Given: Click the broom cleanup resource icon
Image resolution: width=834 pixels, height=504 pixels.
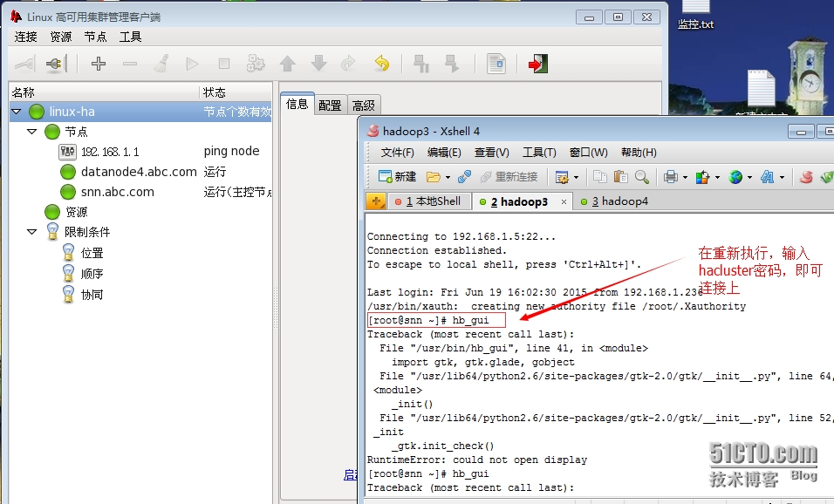Looking at the screenshot, I should 161,65.
